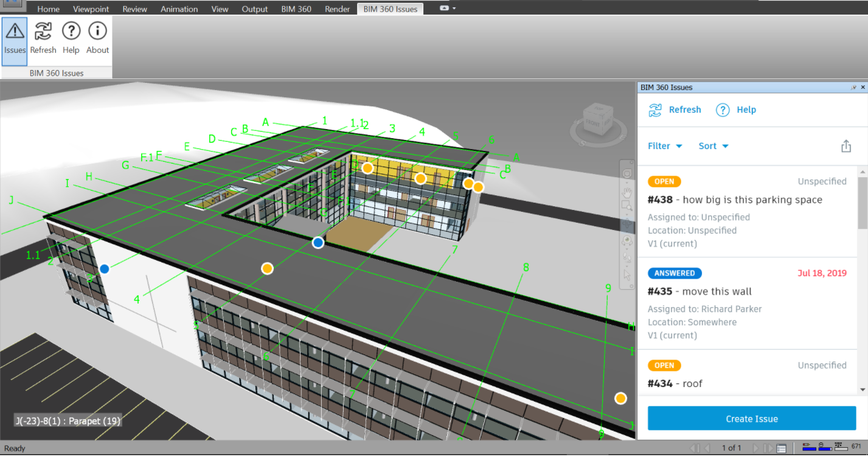This screenshot has height=457, width=868.
Task: Open issue #434 roof
Action: coord(747,372)
